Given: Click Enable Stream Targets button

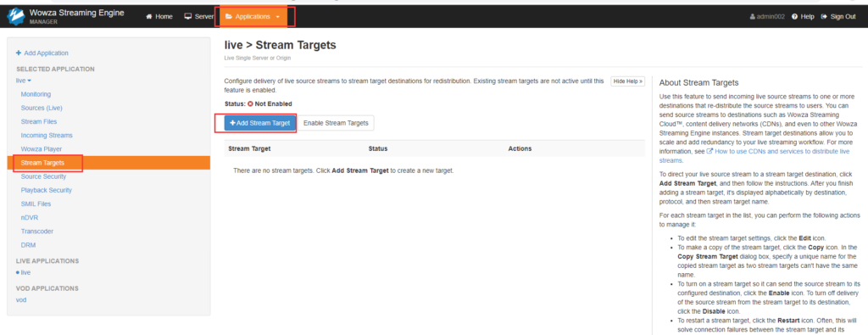Looking at the screenshot, I should click(x=336, y=123).
